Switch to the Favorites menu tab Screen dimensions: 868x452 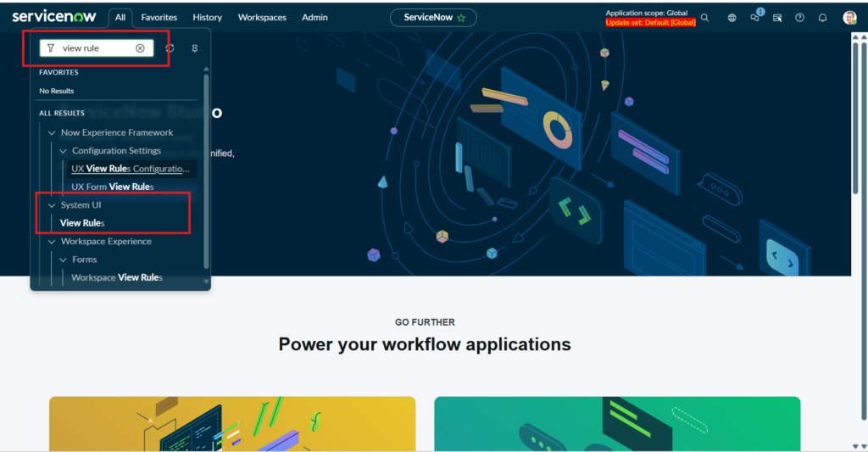pos(159,18)
